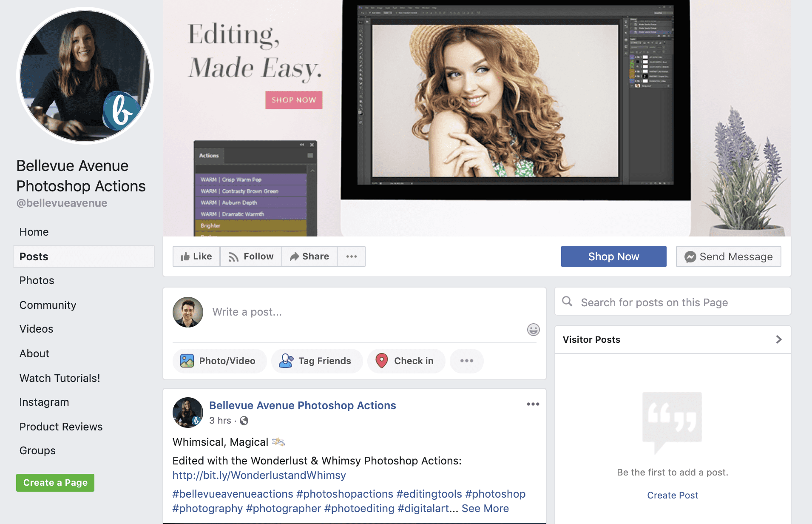Viewport: 812px width, 524px height.
Task: Open the Community section
Action: click(x=48, y=305)
